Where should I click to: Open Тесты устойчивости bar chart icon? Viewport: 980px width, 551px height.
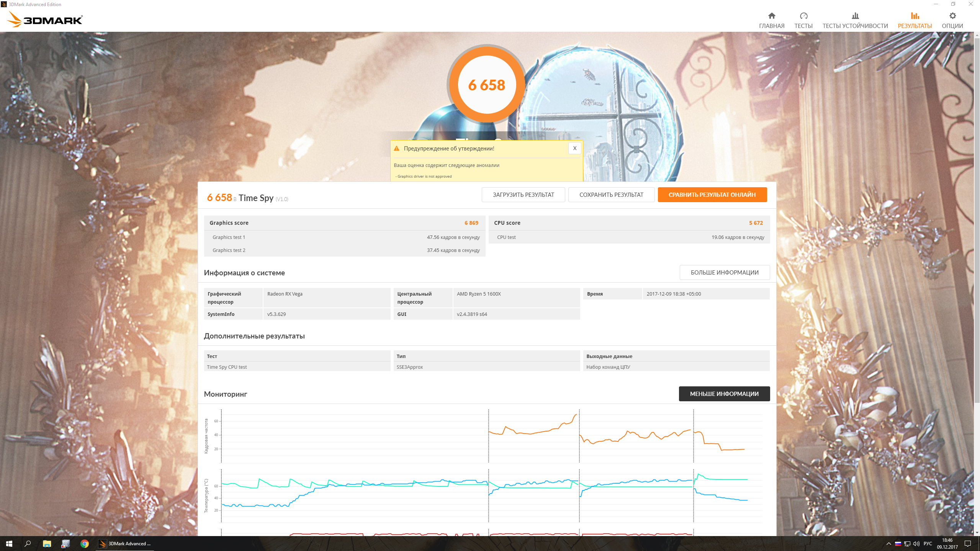855,16
